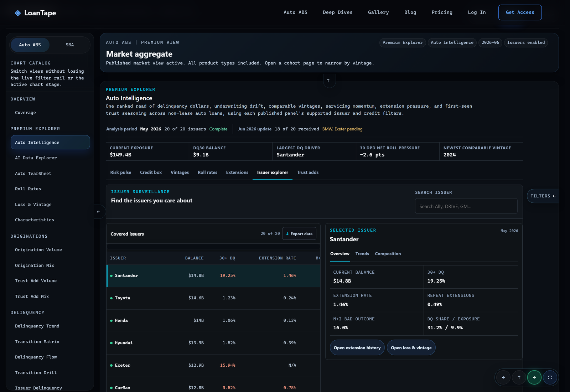The height and width of the screenshot is (392, 570).
Task: Select the Toyota issuer row
Action: point(213,298)
